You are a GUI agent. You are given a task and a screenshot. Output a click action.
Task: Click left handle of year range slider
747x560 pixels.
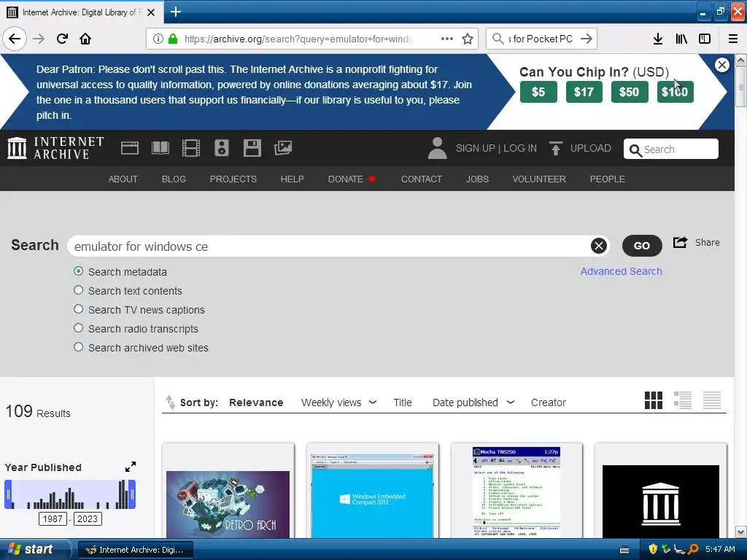[7, 494]
